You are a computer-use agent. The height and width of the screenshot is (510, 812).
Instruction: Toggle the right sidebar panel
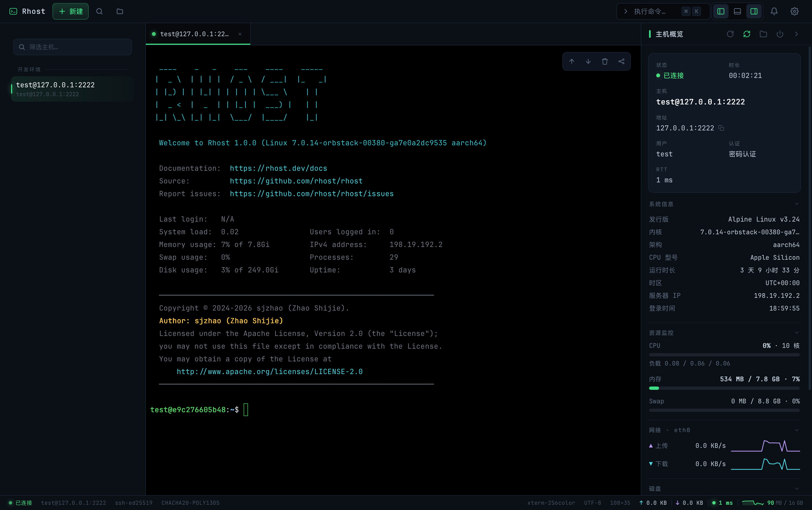pyautogui.click(x=754, y=12)
